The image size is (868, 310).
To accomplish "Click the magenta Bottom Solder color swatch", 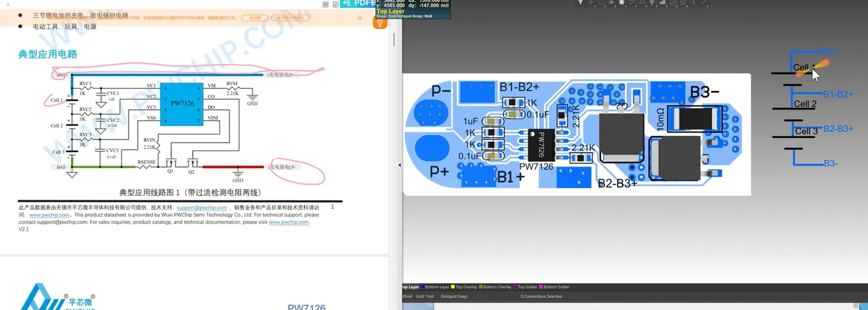I will (541, 287).
